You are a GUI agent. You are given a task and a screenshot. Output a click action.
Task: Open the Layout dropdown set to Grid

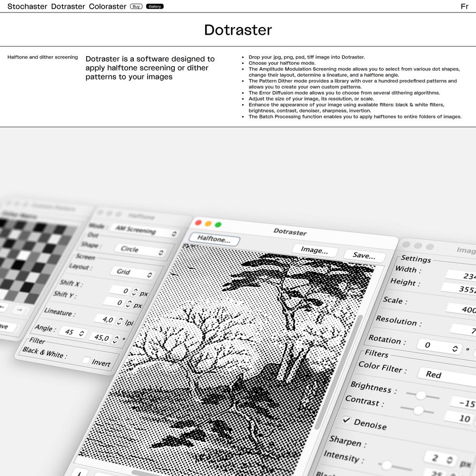coord(132,272)
